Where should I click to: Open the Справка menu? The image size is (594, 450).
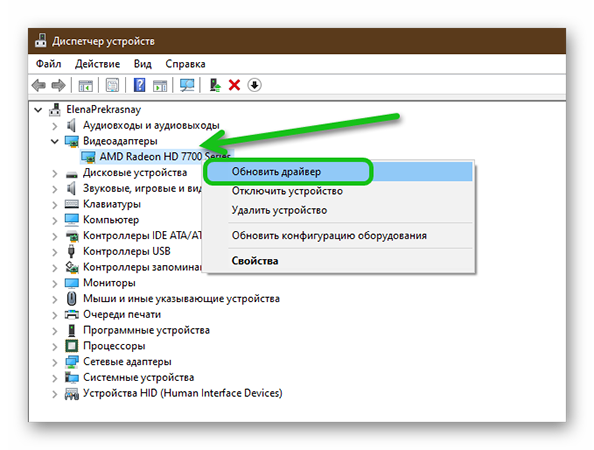pos(185,64)
